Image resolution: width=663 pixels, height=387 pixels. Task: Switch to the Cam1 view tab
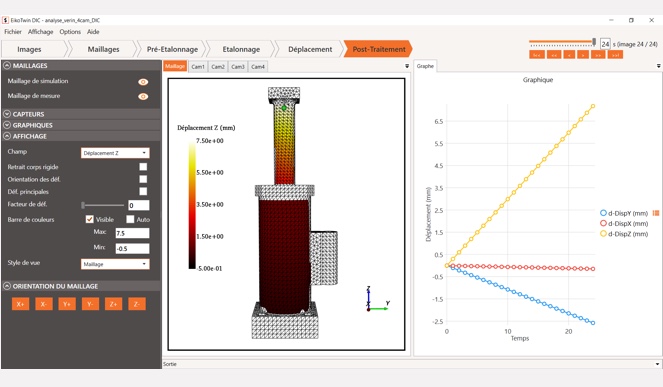point(198,67)
